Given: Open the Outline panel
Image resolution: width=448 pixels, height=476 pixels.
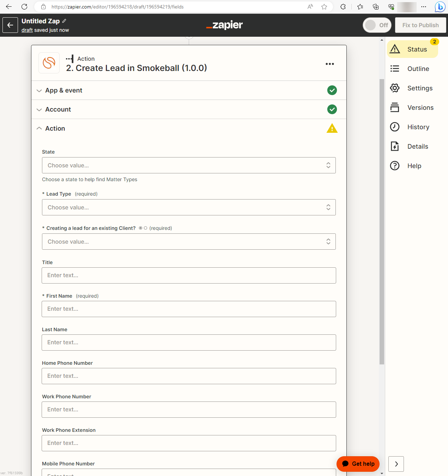Looking at the screenshot, I should pyautogui.click(x=412, y=69).
